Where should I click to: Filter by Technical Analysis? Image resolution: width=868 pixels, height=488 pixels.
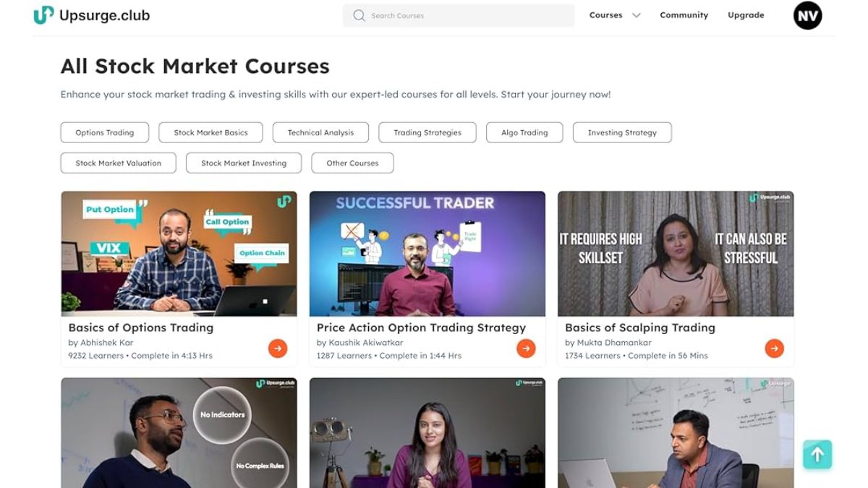pos(320,132)
